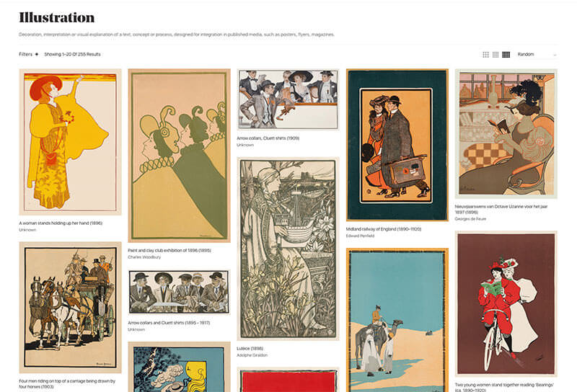Open the five men in hats Arrow collars thumbnail
Screen dimensions: 577x392
(x=179, y=292)
